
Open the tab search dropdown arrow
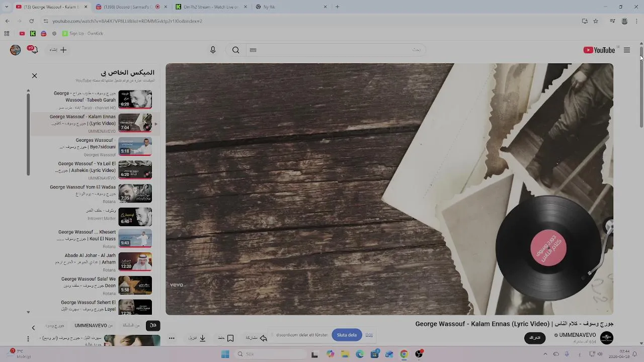(7, 7)
